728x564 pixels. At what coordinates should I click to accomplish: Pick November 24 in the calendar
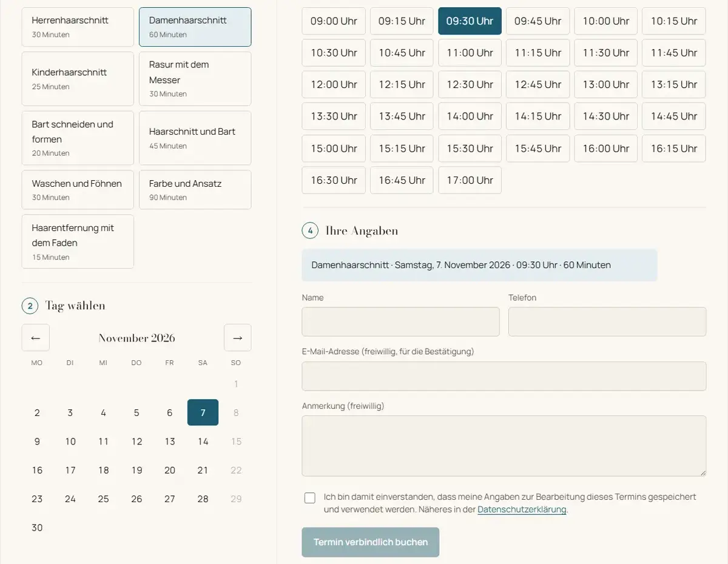click(70, 499)
